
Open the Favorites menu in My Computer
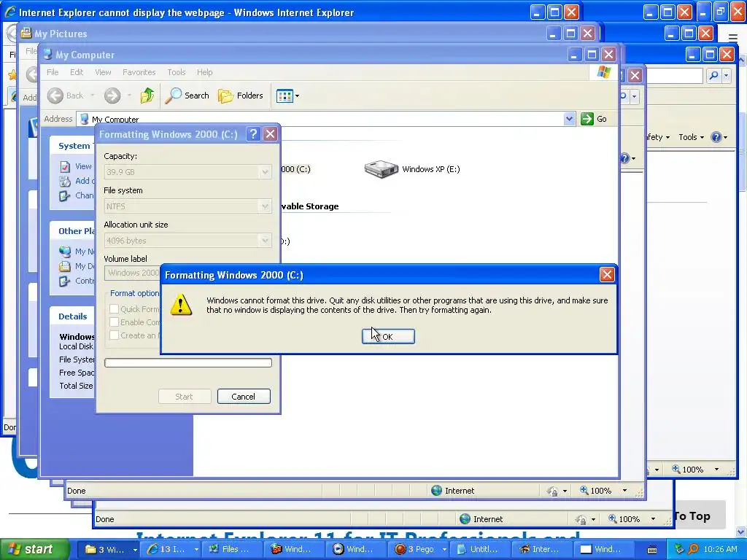(x=139, y=72)
